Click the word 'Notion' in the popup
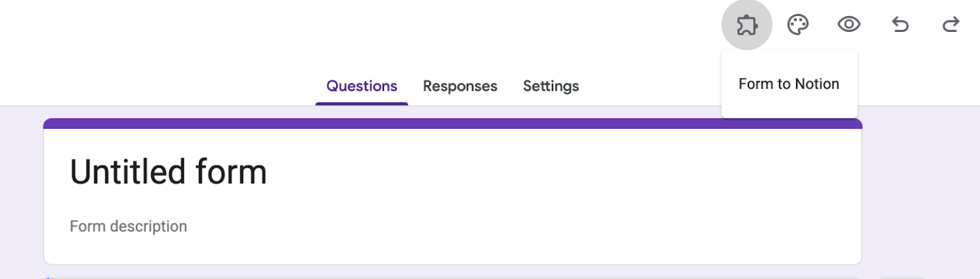This screenshot has height=279, width=980. [819, 84]
